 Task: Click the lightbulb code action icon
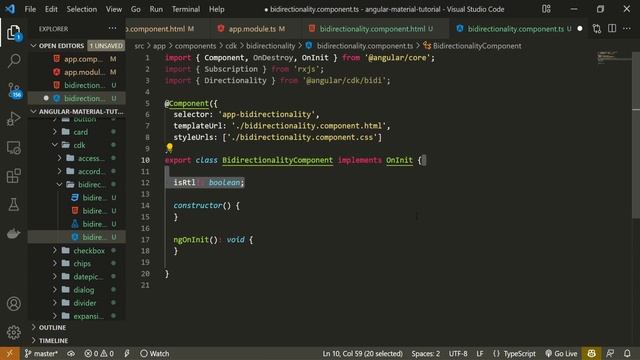pyautogui.click(x=169, y=147)
